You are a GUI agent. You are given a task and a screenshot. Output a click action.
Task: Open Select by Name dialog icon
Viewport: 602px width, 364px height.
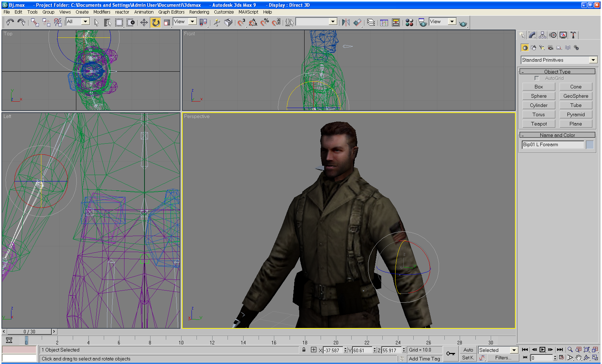coord(107,22)
